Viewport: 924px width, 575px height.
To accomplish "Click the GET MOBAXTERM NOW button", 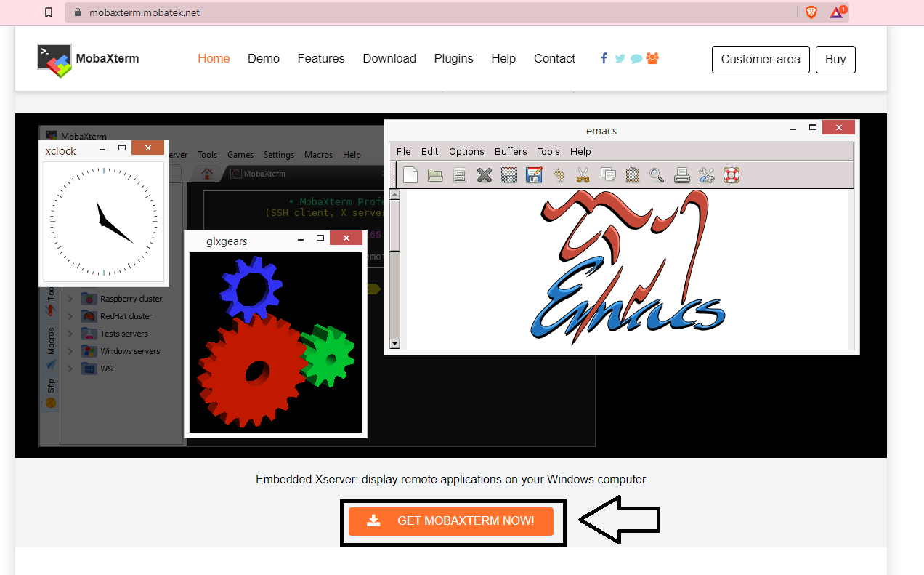I will click(x=452, y=520).
